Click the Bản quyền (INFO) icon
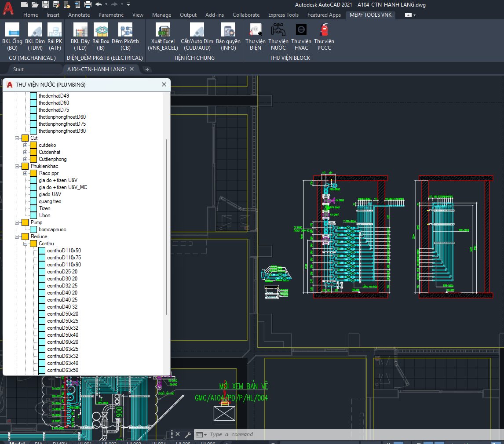Viewport: 504px width, 444px height. pyautogui.click(x=228, y=30)
